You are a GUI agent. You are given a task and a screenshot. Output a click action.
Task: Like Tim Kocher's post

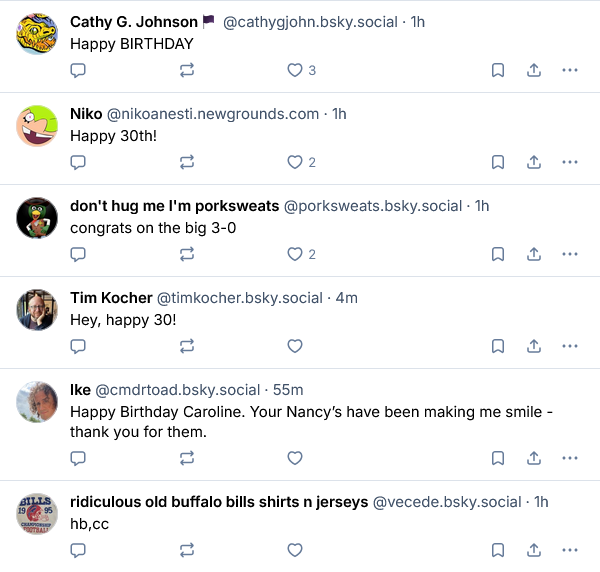tap(295, 346)
